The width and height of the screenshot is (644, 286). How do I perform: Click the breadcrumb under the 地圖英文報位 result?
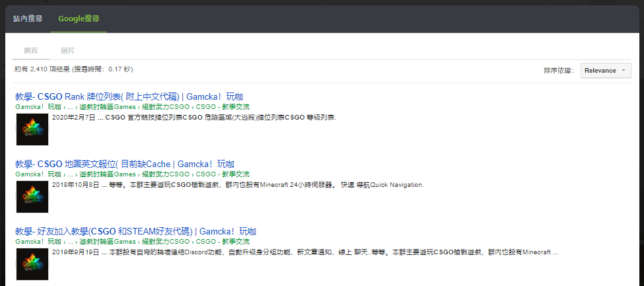coord(132,174)
